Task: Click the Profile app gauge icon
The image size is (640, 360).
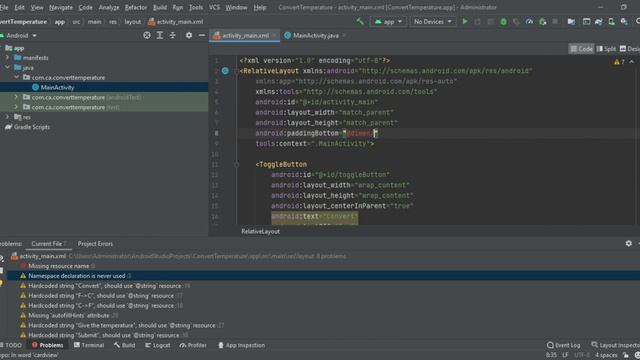Action: pyautogui.click(x=529, y=22)
